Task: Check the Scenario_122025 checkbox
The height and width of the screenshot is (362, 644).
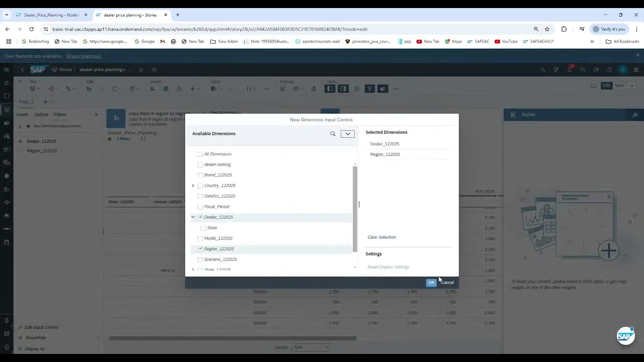Action: tap(200, 260)
